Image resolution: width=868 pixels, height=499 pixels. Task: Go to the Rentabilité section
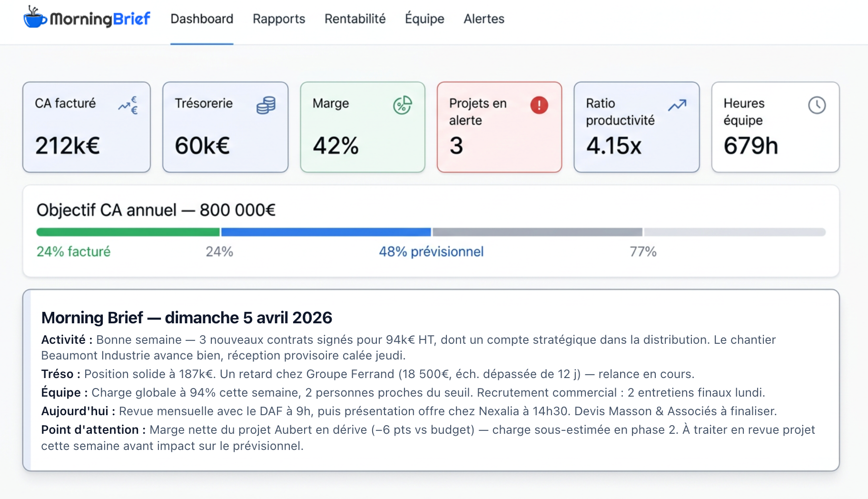click(355, 19)
